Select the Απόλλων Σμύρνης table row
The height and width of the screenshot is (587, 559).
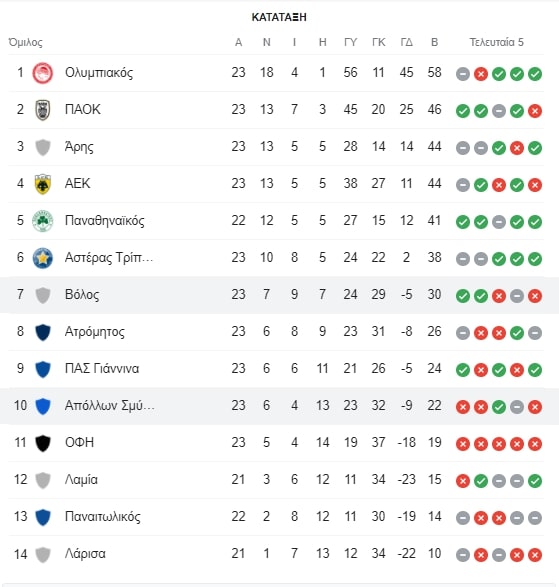[279, 406]
